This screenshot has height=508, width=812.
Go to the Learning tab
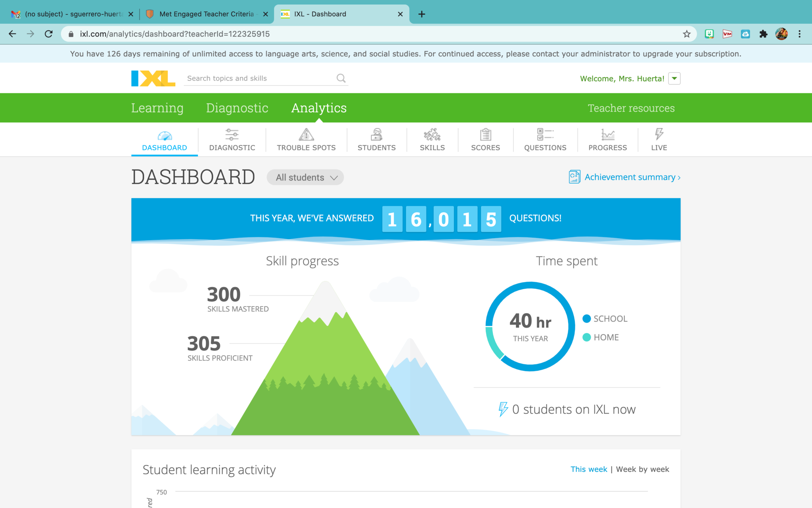[157, 108]
